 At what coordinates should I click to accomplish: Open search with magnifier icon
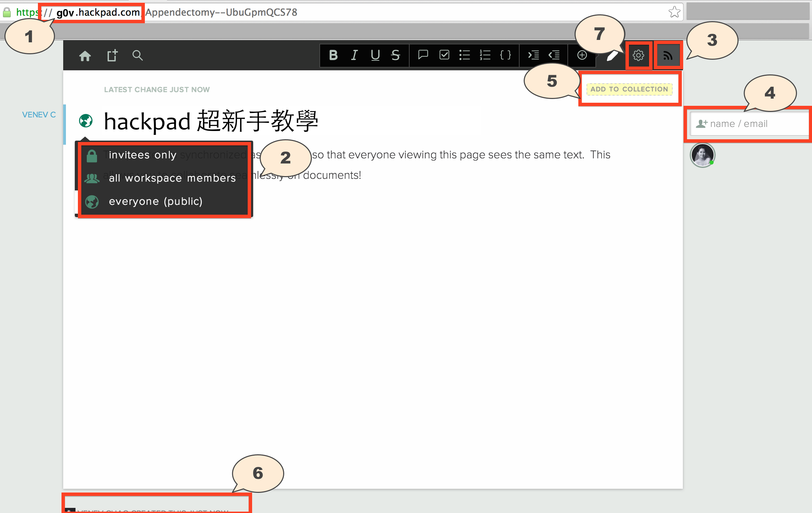(x=137, y=55)
